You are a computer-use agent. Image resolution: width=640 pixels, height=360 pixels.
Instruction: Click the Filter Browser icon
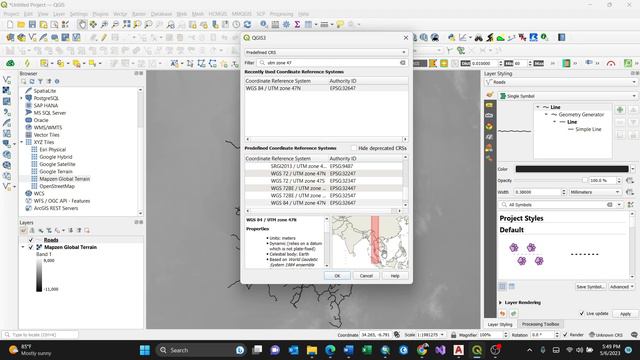pyautogui.click(x=40, y=81)
